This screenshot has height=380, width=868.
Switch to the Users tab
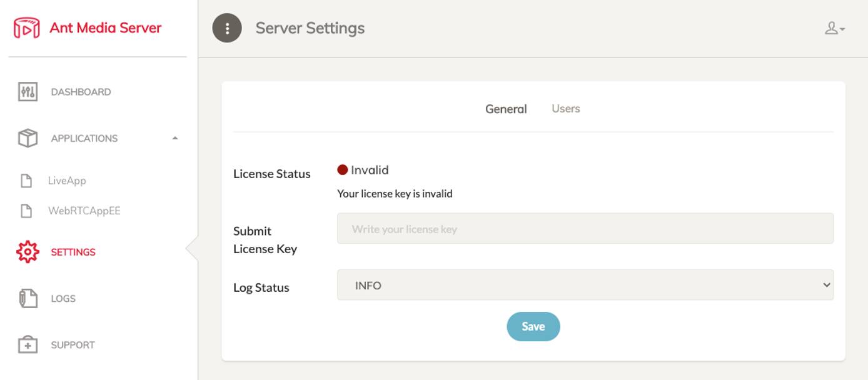(x=565, y=108)
